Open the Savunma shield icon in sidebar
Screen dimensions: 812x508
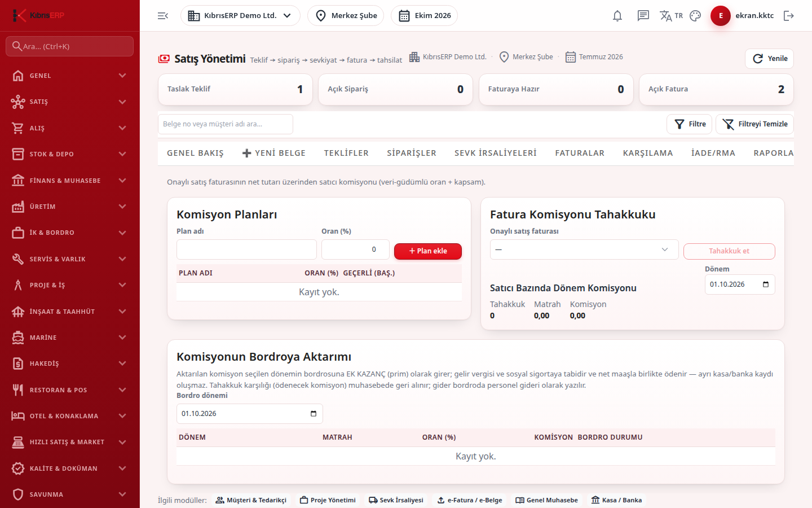point(18,494)
